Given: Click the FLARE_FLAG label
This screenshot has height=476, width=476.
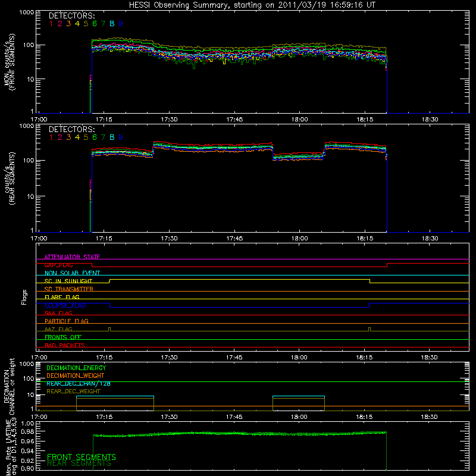Looking at the screenshot, I should click(x=62, y=297).
